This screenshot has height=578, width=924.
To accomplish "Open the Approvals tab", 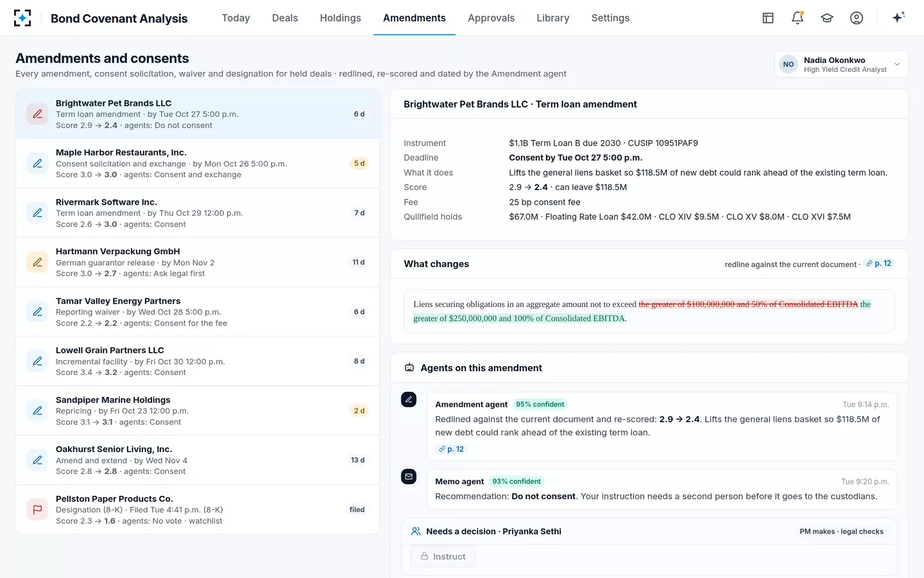I will [492, 18].
